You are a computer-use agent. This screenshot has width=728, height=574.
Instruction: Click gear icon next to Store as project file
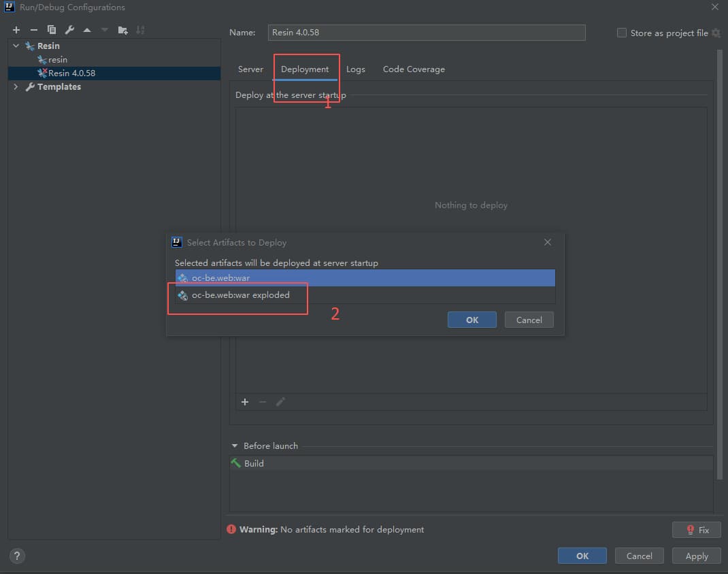(x=716, y=33)
